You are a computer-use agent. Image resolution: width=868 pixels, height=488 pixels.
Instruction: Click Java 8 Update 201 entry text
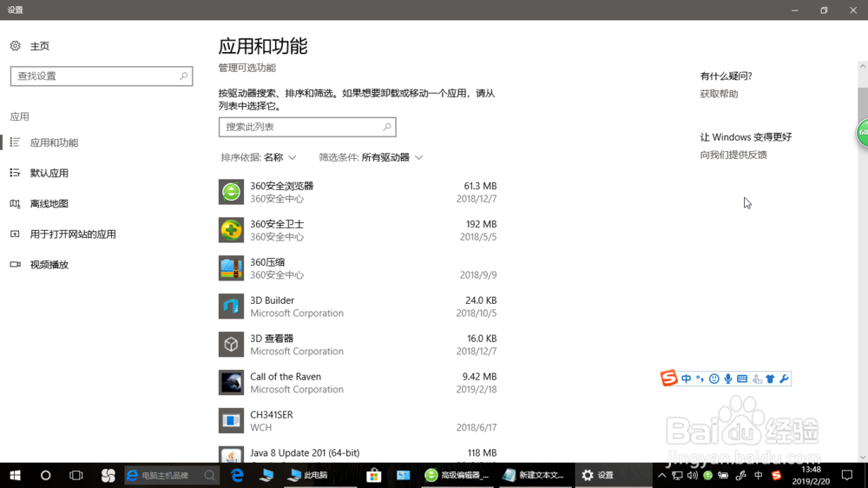305,453
